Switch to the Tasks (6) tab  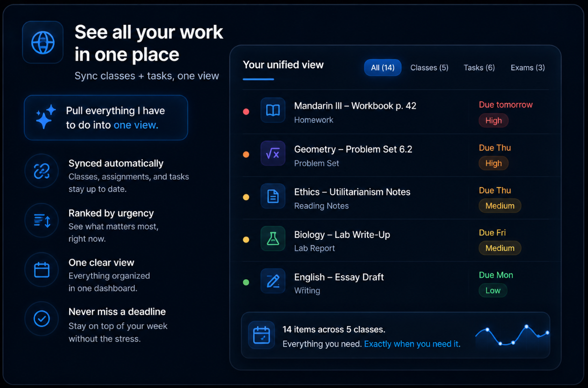tap(479, 68)
